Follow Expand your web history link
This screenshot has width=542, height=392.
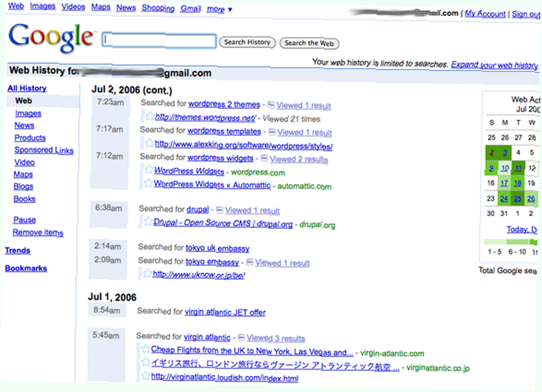coord(495,64)
